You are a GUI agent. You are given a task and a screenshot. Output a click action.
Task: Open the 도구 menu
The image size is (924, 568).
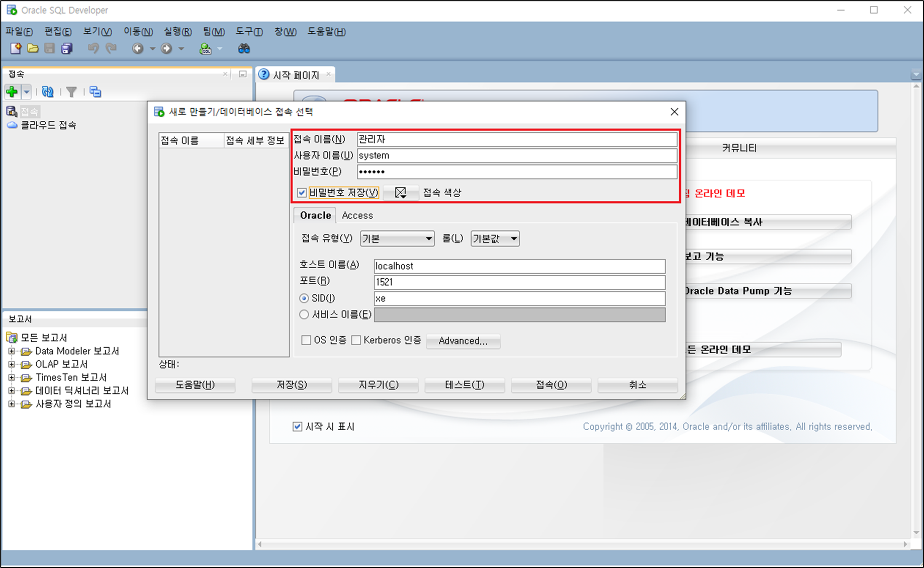pos(249,31)
